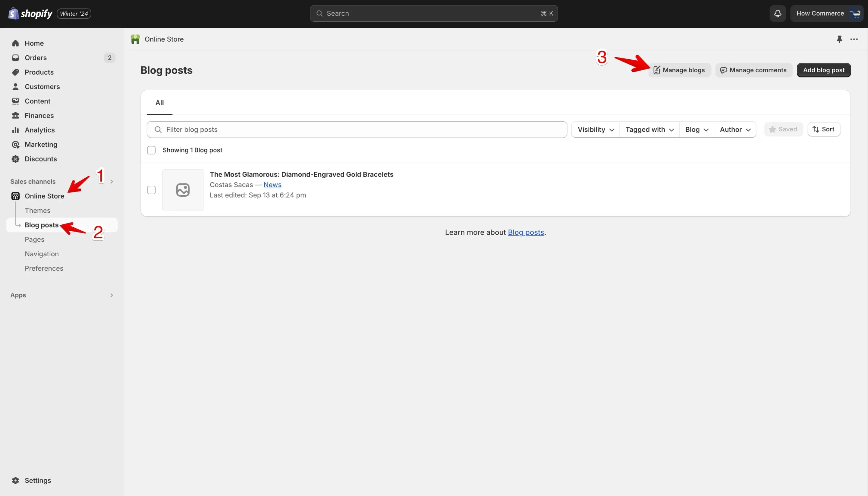Open the Visibility filter dropdown
868x496 pixels.
pyautogui.click(x=596, y=129)
